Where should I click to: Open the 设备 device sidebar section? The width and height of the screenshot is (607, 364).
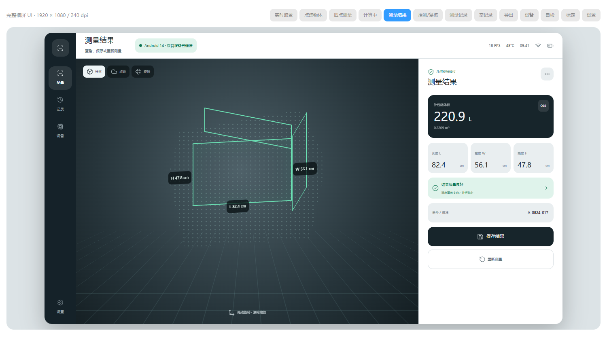point(60,131)
